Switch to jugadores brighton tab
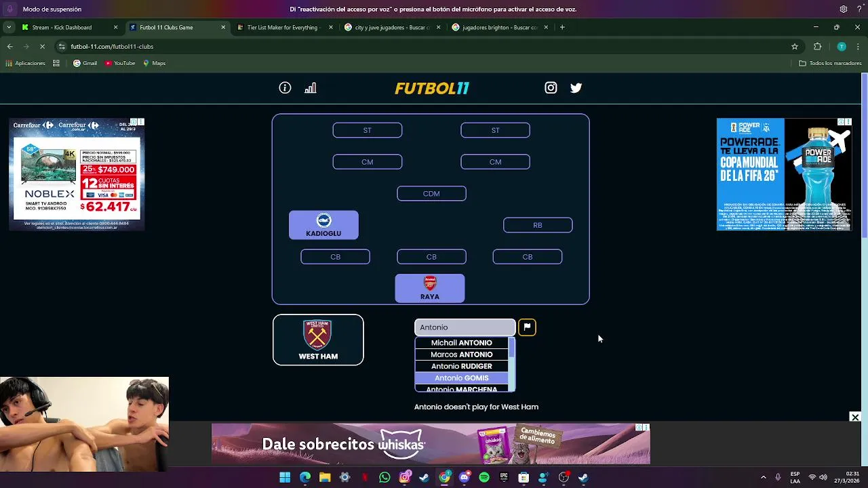This screenshot has height=488, width=868. point(499,27)
